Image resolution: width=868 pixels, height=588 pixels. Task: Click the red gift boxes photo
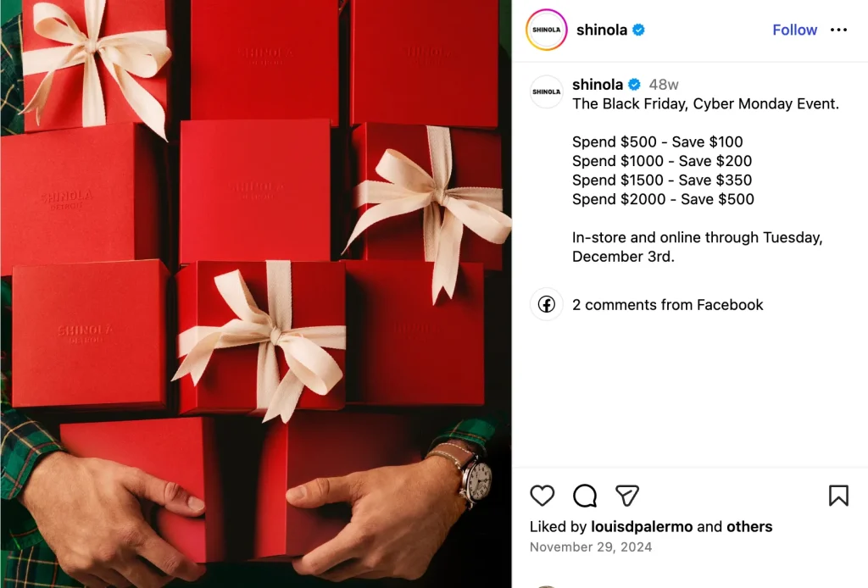(256, 294)
